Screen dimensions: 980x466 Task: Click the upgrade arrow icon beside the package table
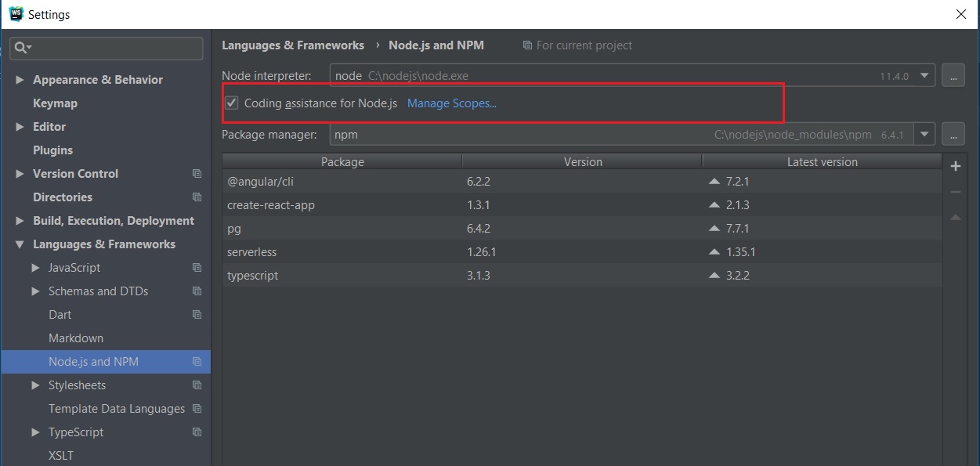955,218
